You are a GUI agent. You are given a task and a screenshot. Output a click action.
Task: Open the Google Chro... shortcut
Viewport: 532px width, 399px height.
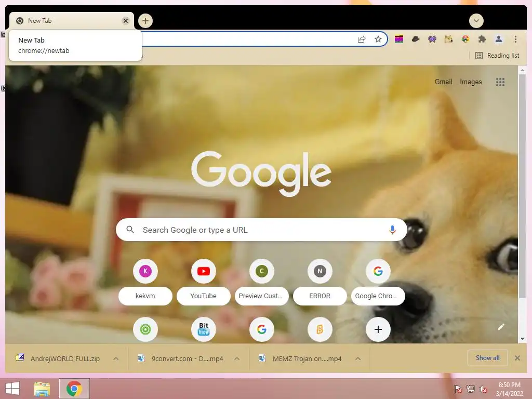[x=378, y=282]
